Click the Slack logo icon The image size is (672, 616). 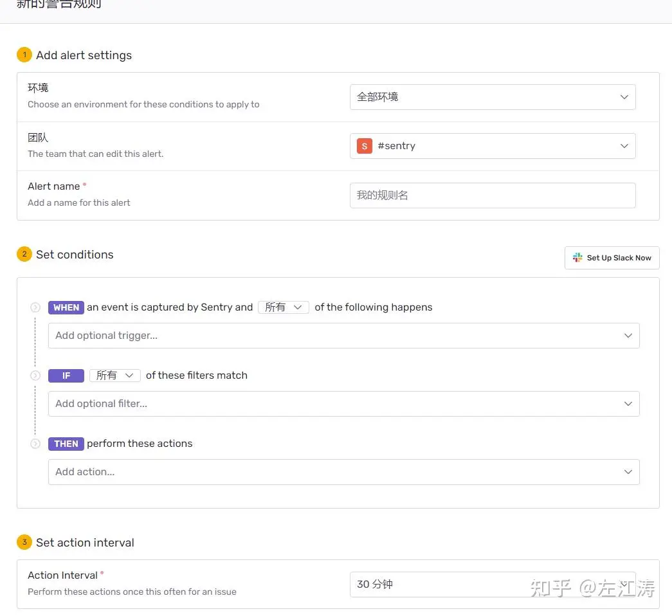tap(577, 258)
